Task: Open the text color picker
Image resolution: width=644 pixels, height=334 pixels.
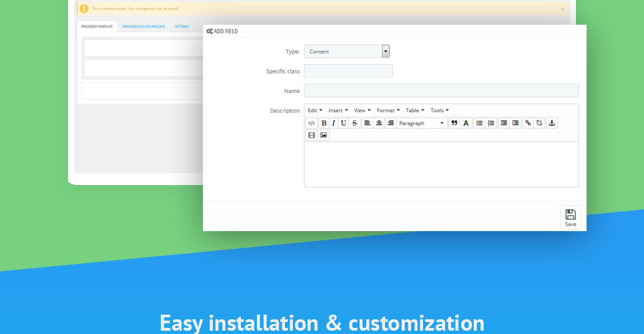Action: [x=466, y=123]
